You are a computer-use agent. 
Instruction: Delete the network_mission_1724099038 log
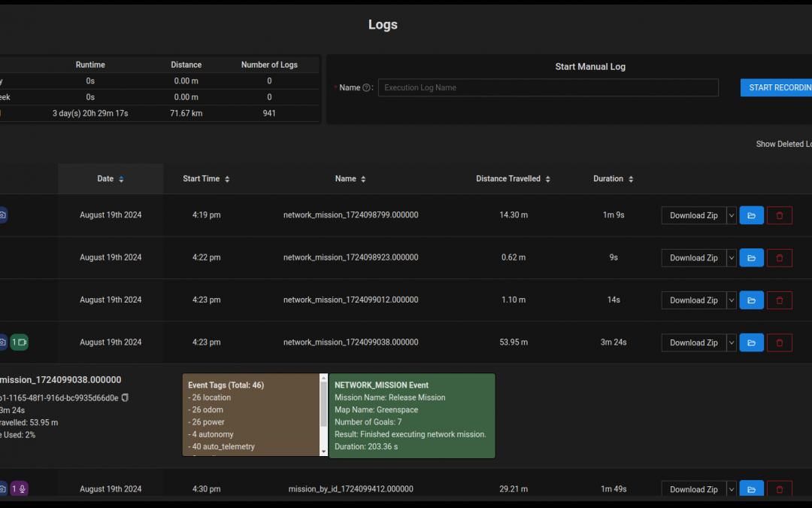click(779, 342)
